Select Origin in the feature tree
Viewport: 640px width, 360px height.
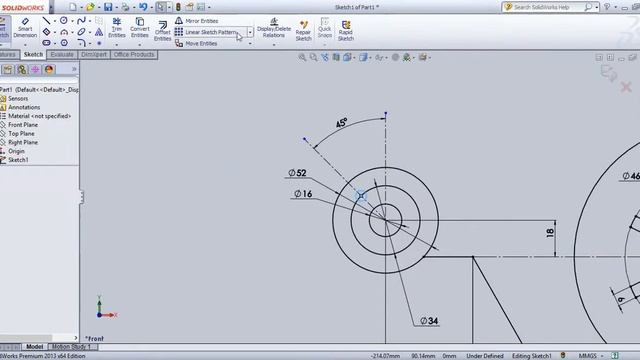click(16, 151)
